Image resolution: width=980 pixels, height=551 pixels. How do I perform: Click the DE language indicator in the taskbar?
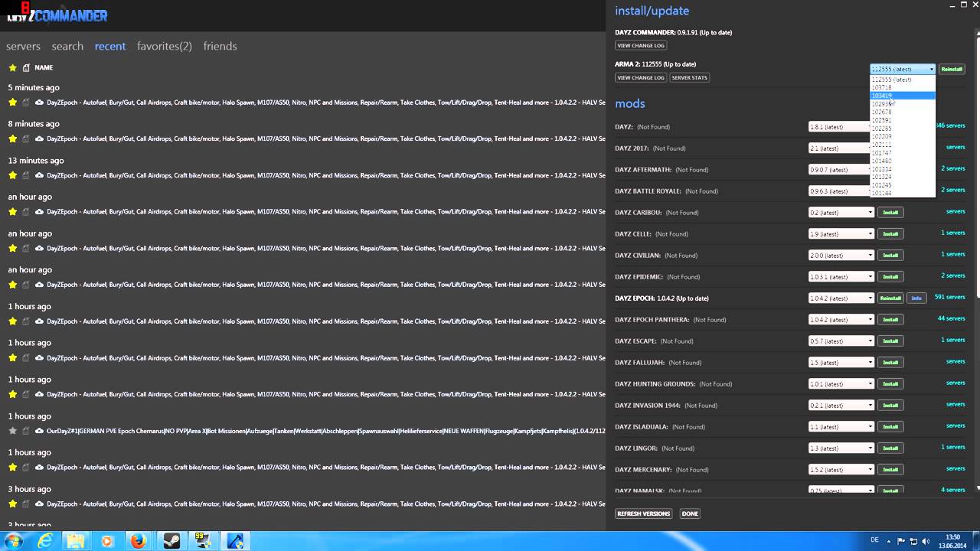pos(874,540)
